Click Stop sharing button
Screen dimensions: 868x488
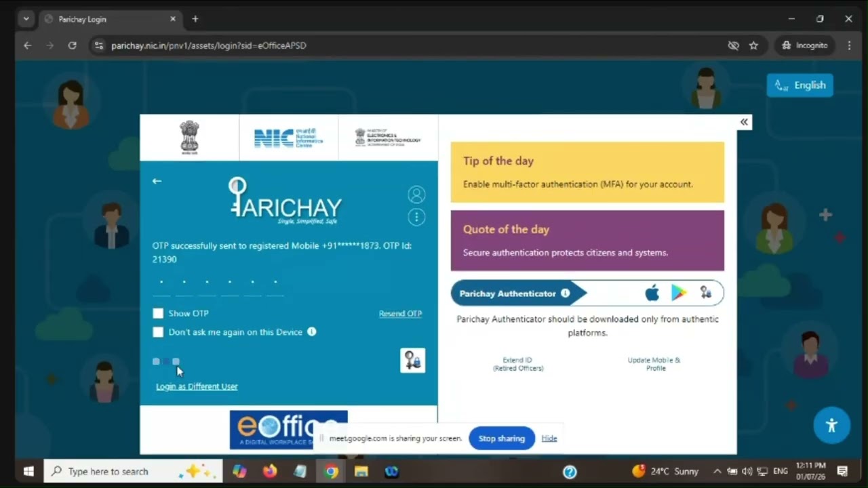coord(502,439)
